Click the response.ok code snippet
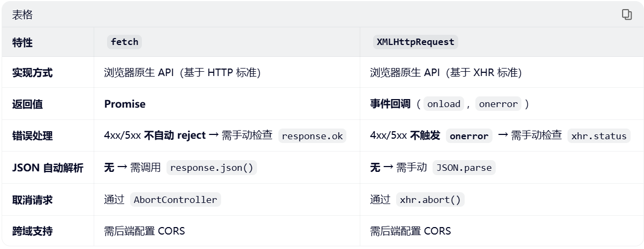This screenshot has height=249, width=644. click(x=312, y=135)
